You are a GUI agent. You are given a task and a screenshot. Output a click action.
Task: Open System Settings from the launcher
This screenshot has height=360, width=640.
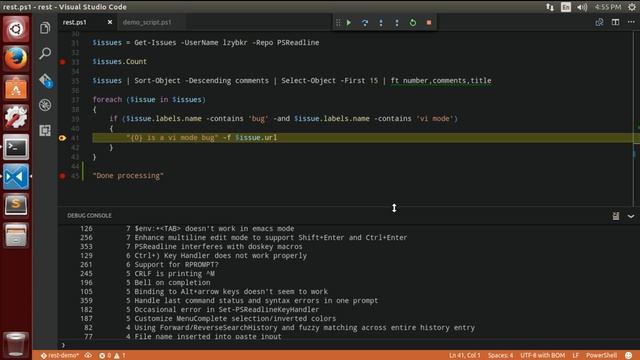(x=16, y=118)
